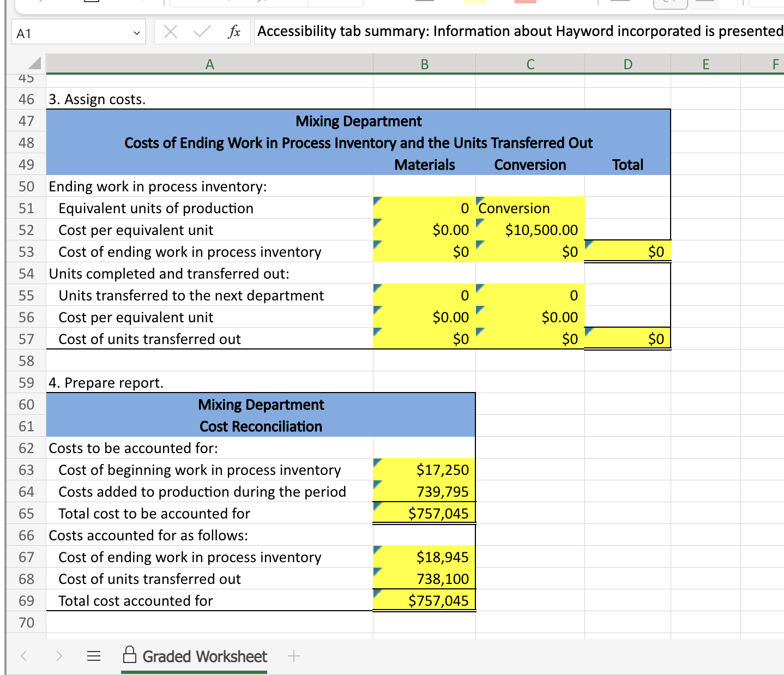Open the sheet list hamburger icon

(94, 656)
